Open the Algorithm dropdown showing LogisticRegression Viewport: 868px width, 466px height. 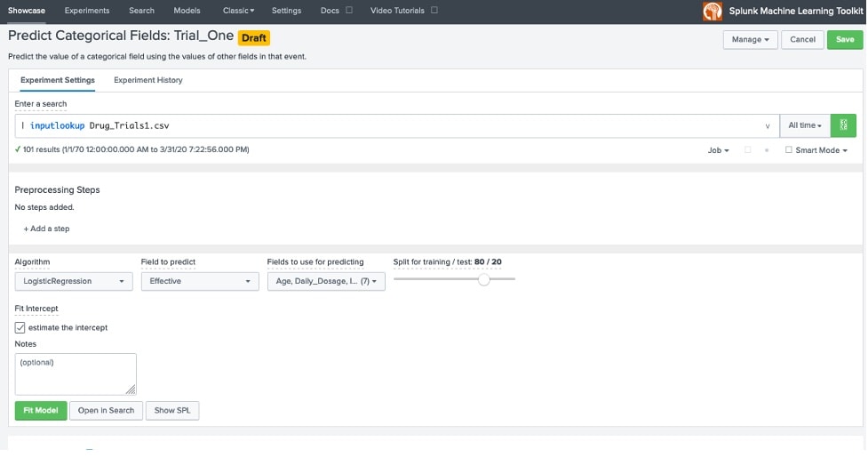click(x=74, y=281)
